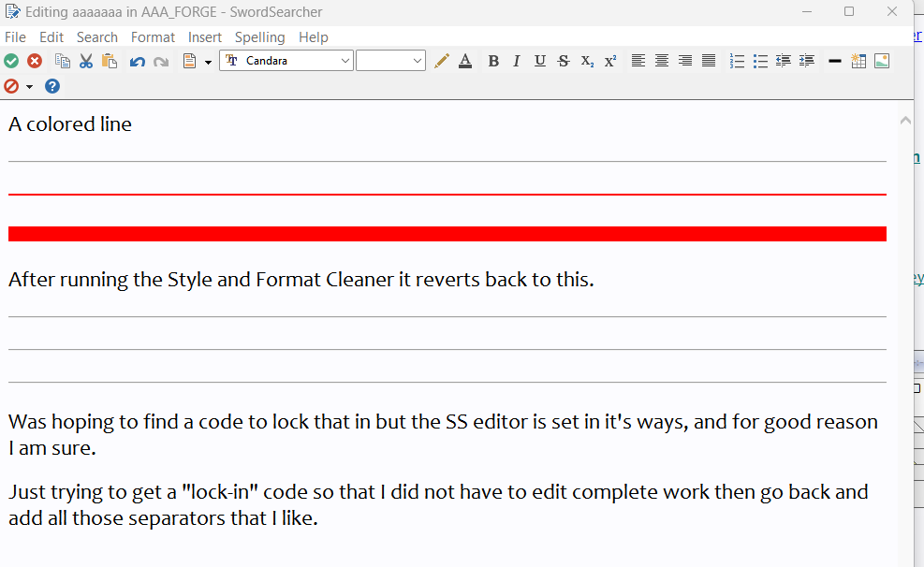Click the "After running the Style and Format Cleaner" sentence
This screenshot has width=924, height=567.
(x=301, y=280)
